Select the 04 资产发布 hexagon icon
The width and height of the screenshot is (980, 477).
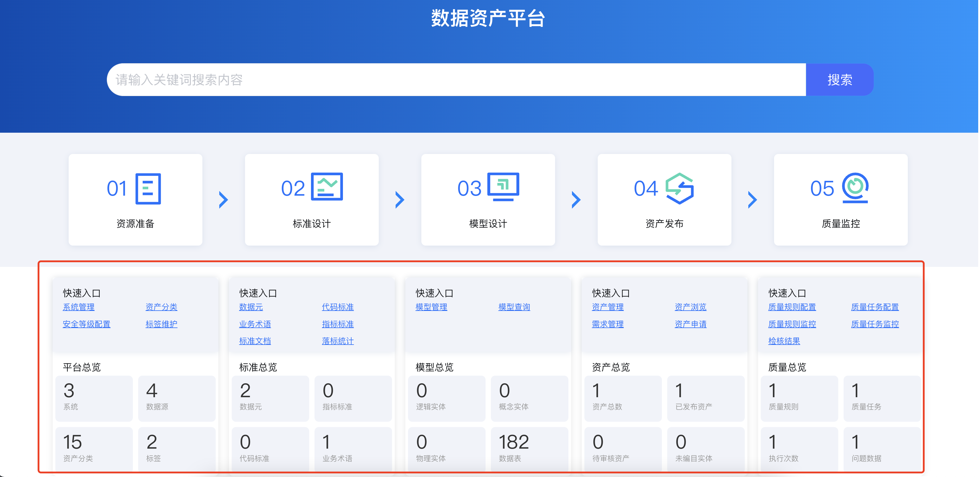(679, 188)
